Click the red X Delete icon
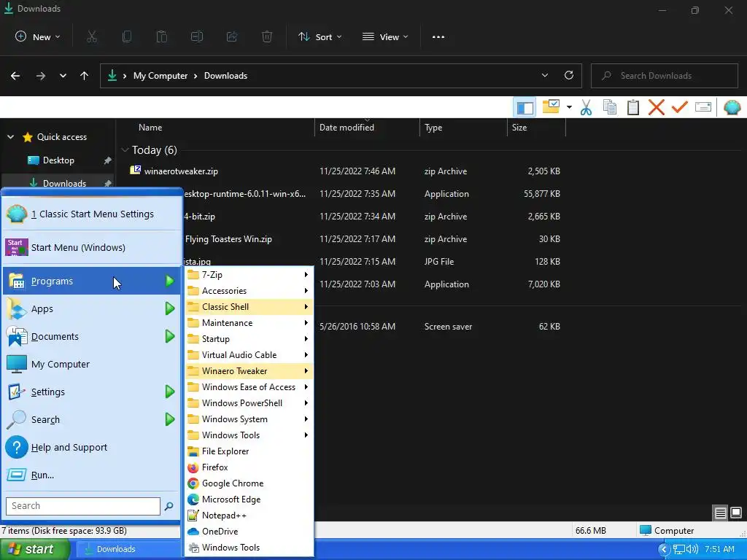The height and width of the screenshot is (560, 747). point(656,108)
